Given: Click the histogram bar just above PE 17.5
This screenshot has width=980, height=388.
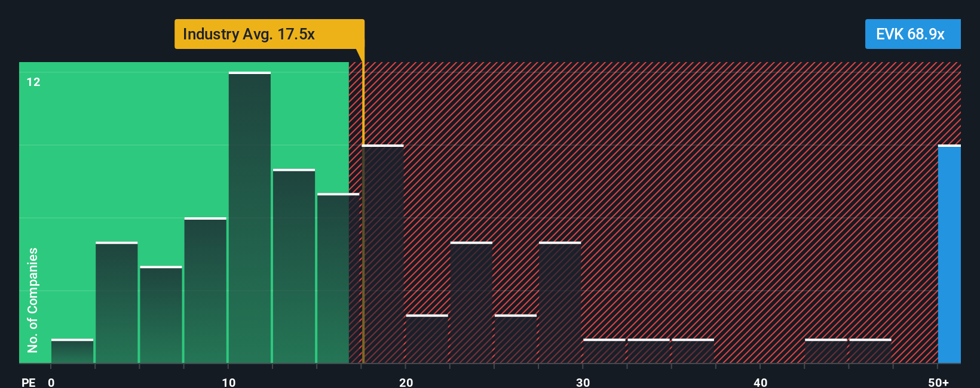Looking at the screenshot, I should pyautogui.click(x=383, y=254).
